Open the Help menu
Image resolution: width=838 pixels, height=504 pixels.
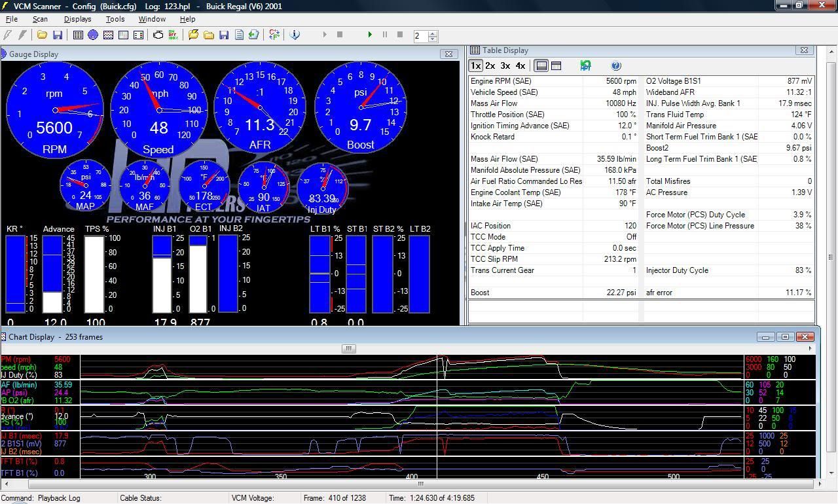[x=188, y=19]
